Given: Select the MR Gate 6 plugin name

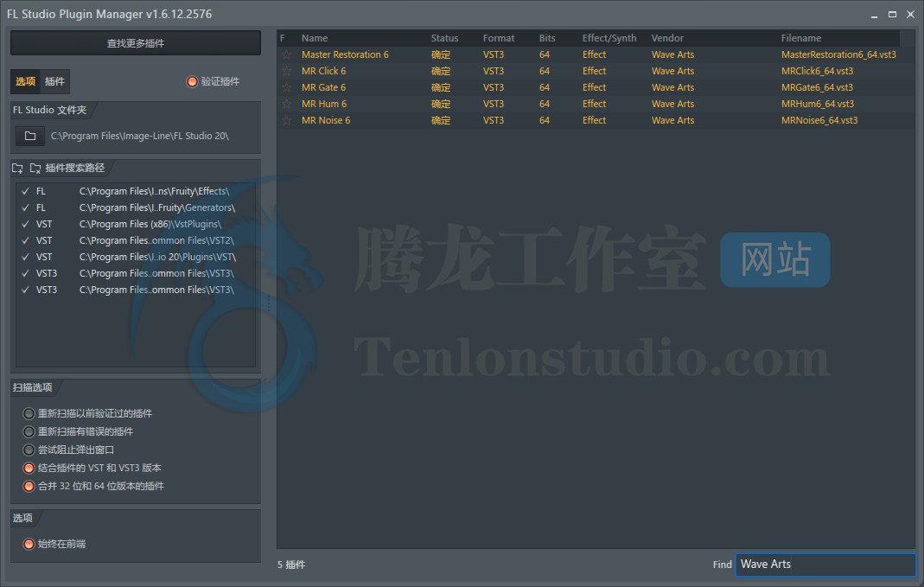Looking at the screenshot, I should click(323, 88).
